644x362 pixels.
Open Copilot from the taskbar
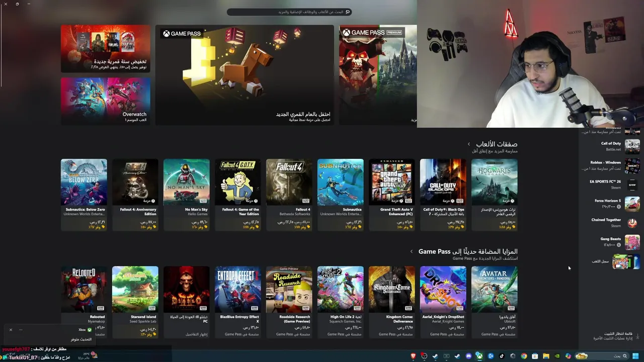tap(568, 356)
